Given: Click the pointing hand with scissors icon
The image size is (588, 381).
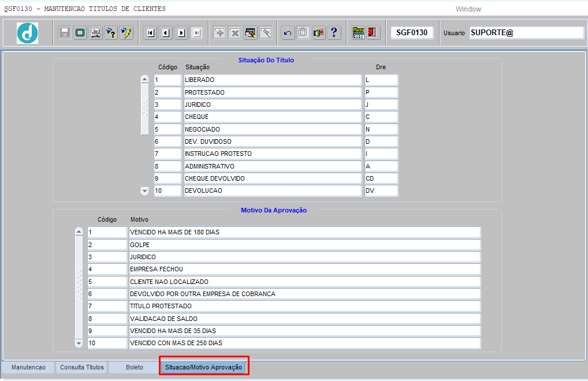Looking at the screenshot, I should [x=318, y=33].
